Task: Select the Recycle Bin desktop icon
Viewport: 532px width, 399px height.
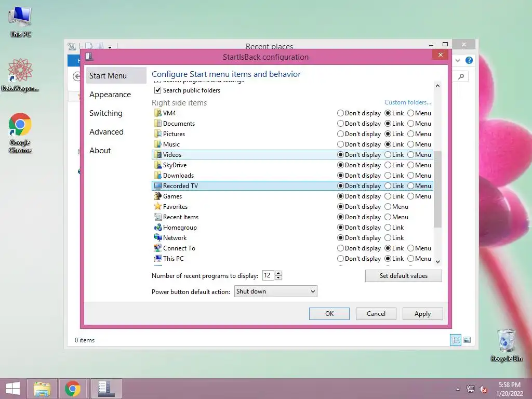Action: pos(506,345)
